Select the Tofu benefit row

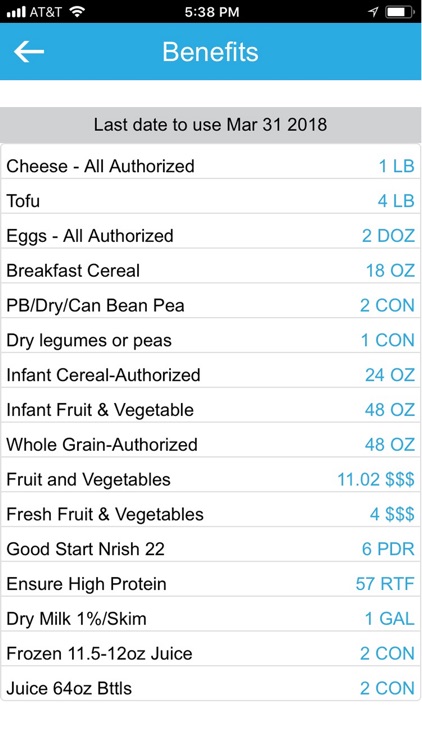point(211,201)
